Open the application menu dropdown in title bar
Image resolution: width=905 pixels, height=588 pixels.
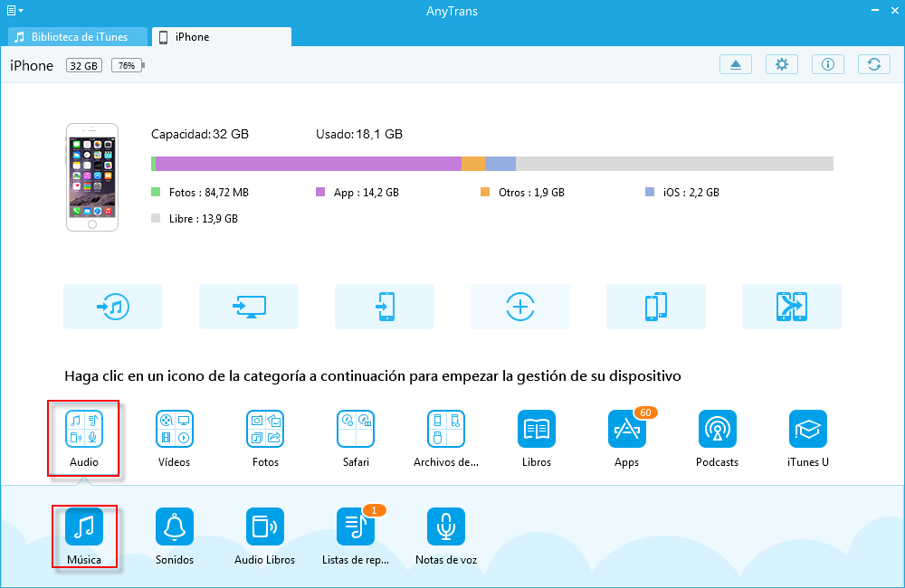pyautogui.click(x=15, y=10)
